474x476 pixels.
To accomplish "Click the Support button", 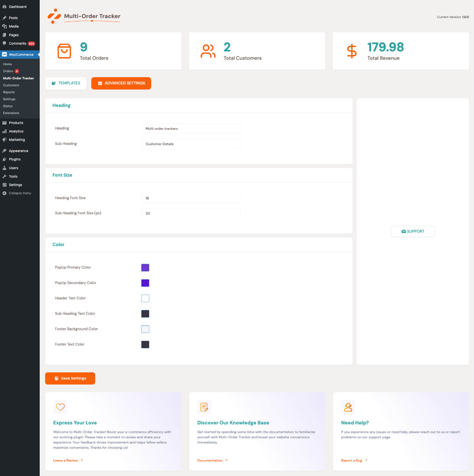I will pos(413,231).
